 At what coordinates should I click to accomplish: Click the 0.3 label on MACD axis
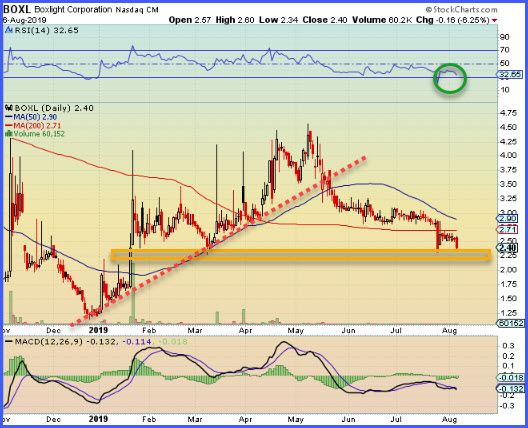point(508,346)
